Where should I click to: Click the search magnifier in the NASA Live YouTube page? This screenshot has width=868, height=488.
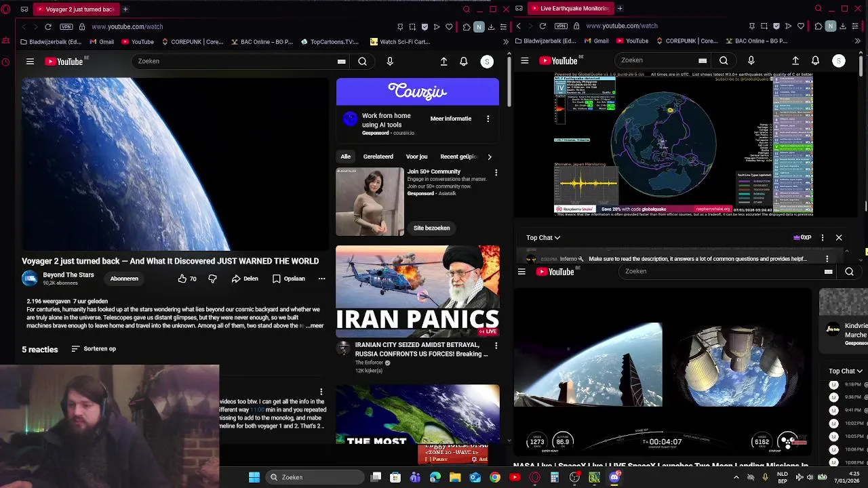[849, 272]
